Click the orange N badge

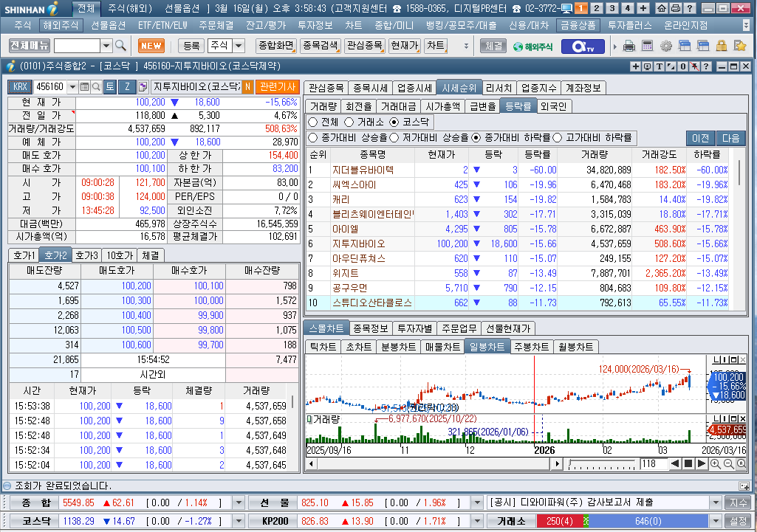click(247, 87)
